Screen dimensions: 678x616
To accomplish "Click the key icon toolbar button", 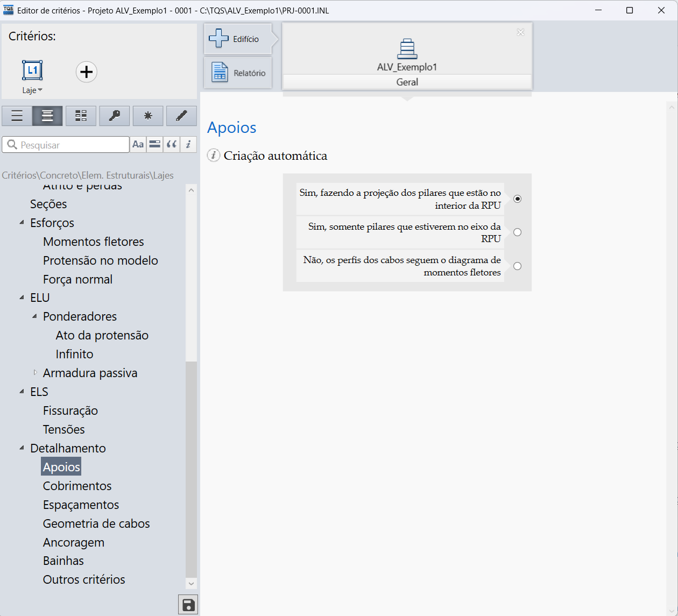I will [x=115, y=116].
